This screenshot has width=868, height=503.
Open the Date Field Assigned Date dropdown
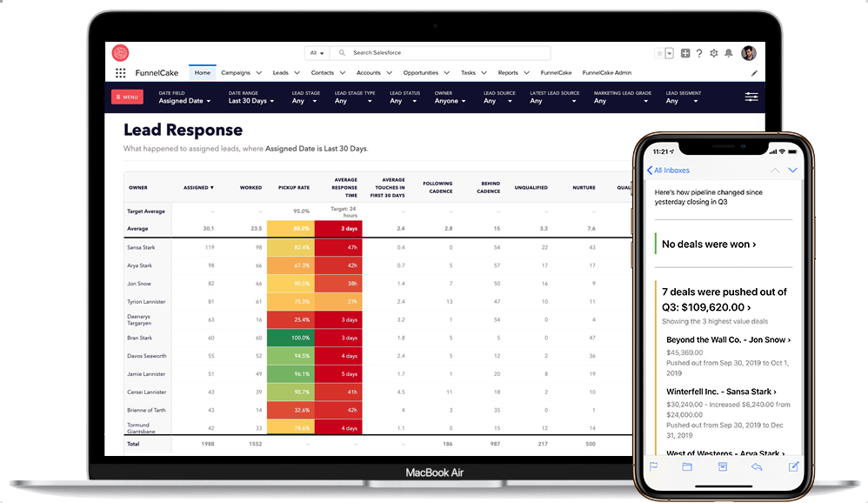(x=184, y=101)
